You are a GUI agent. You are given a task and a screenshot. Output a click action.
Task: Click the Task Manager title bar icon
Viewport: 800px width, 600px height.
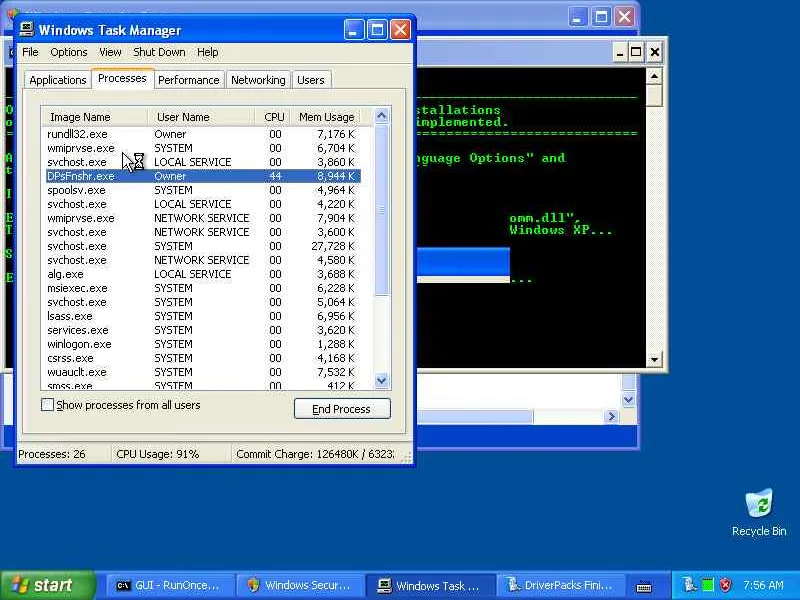click(27, 30)
